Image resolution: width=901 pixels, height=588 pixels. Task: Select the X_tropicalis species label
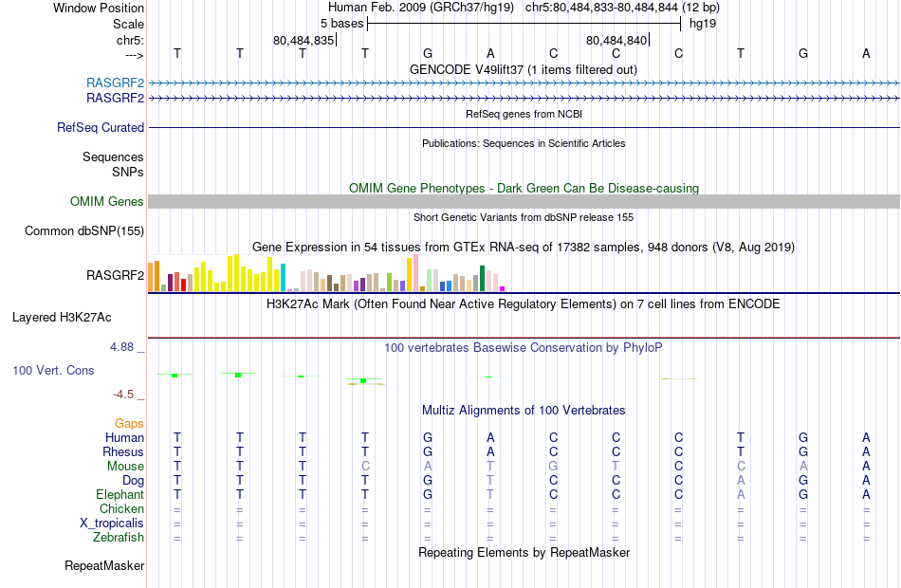[x=112, y=524]
